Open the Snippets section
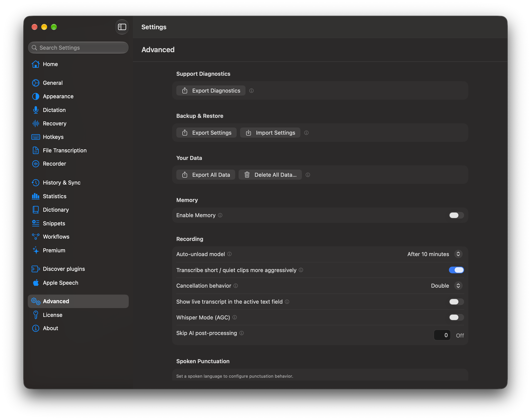 [x=78, y=223]
